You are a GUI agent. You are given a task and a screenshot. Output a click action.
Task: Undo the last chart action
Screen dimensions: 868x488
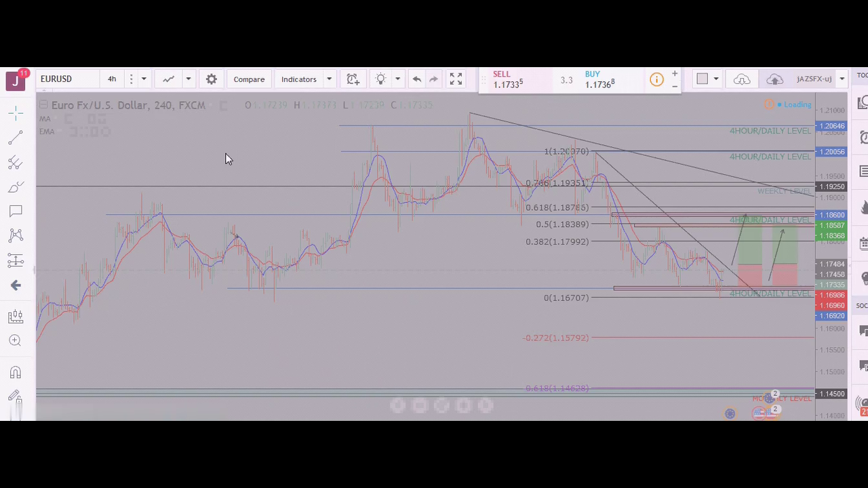[x=416, y=79]
